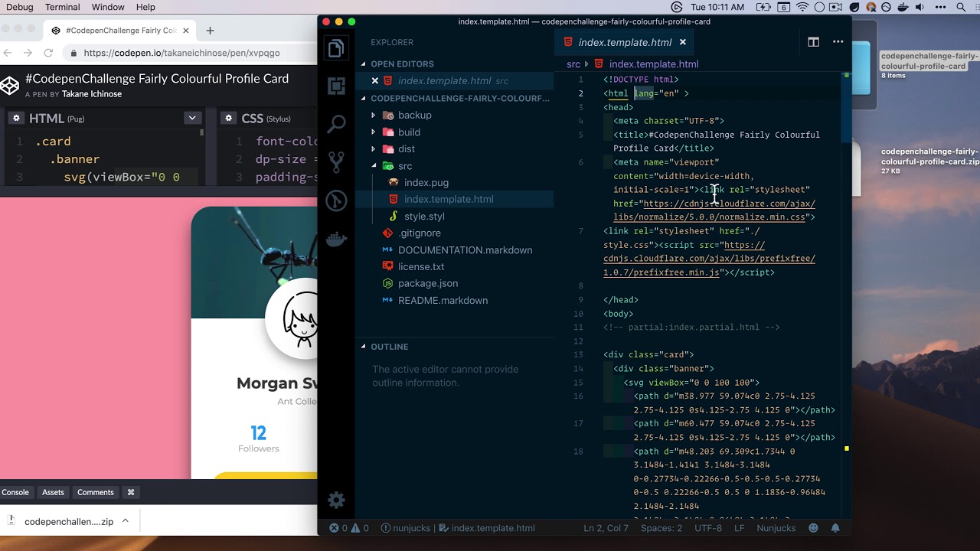Open the prefixfree.min.js URL link in editor
980x551 pixels.
(709, 259)
